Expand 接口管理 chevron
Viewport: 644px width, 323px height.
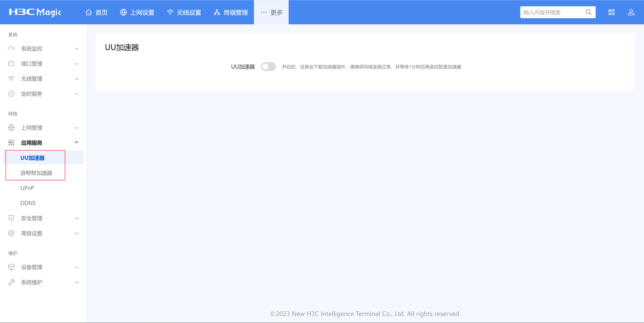76,64
